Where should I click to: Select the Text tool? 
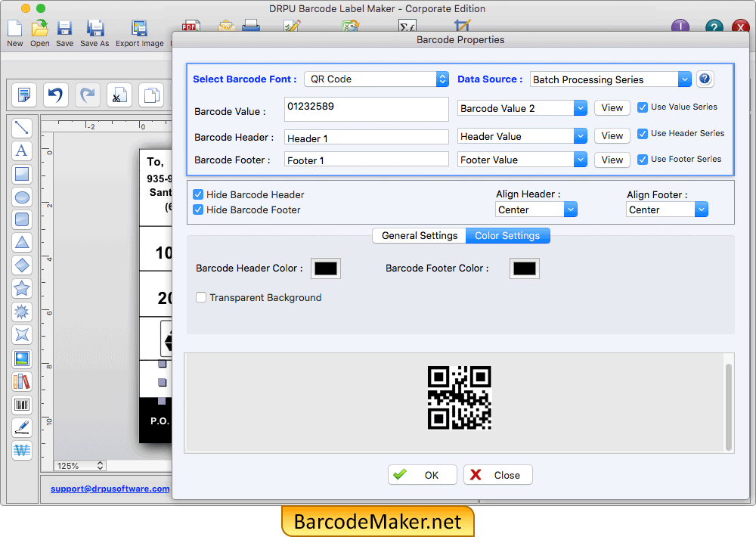[22, 151]
